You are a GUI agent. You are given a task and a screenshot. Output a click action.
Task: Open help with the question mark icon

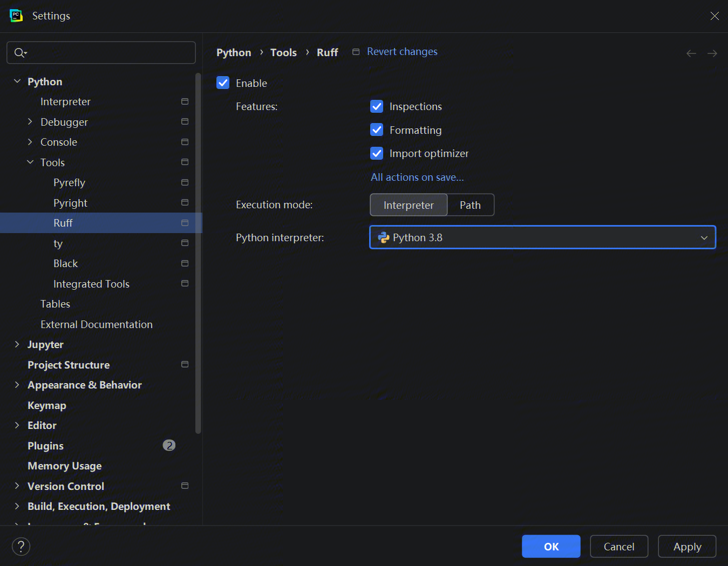click(x=21, y=547)
